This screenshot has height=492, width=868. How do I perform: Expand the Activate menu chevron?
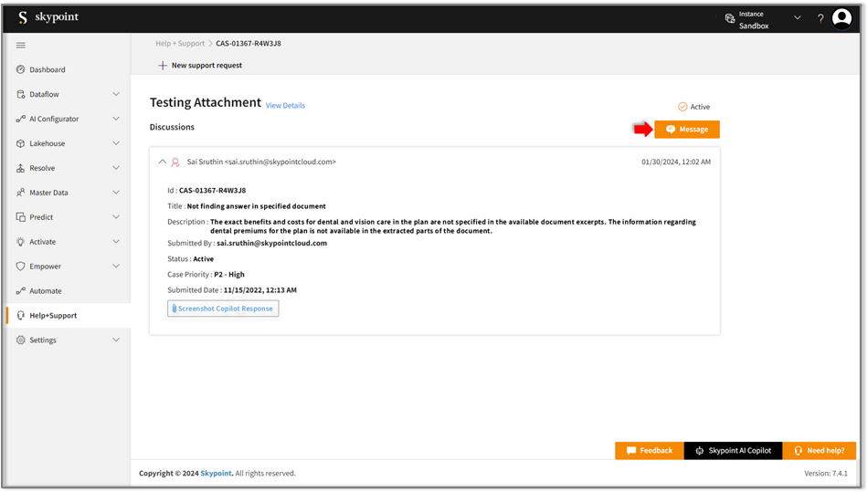116,242
